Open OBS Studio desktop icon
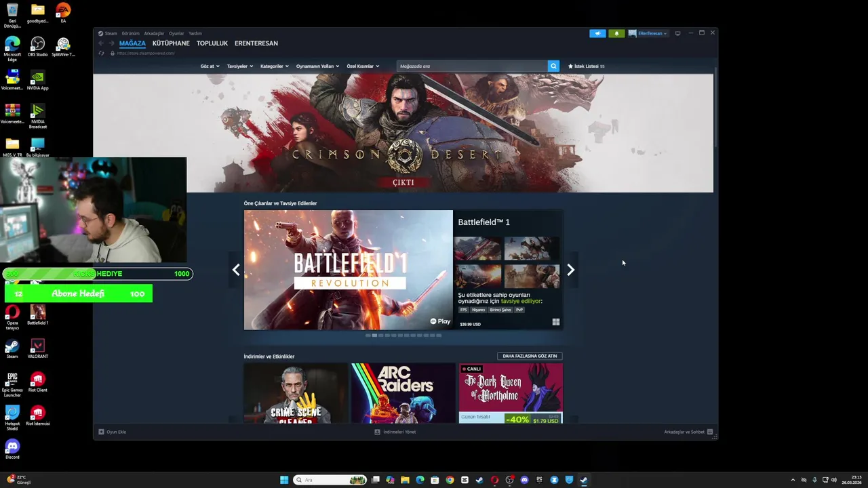The image size is (868, 488). click(x=38, y=46)
